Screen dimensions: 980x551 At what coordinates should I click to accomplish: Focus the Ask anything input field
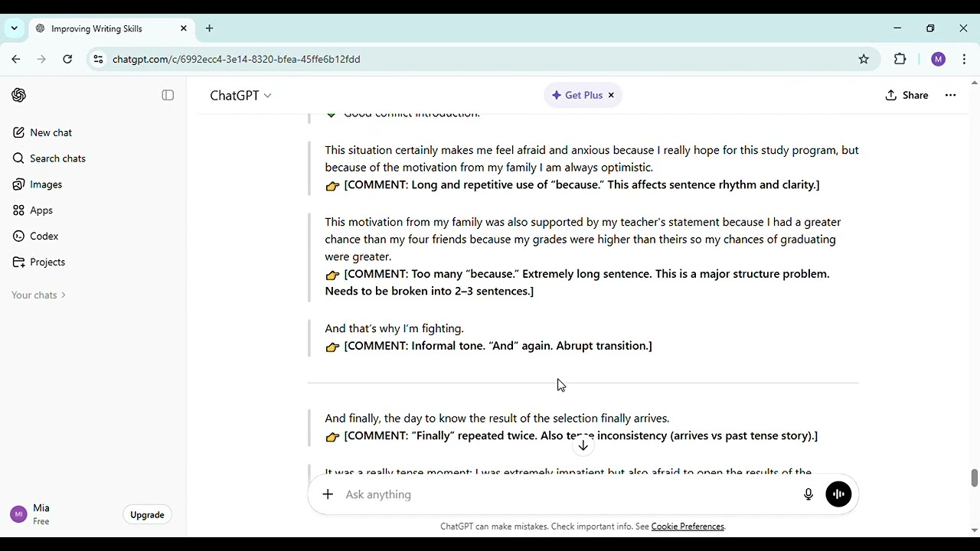click(x=567, y=494)
